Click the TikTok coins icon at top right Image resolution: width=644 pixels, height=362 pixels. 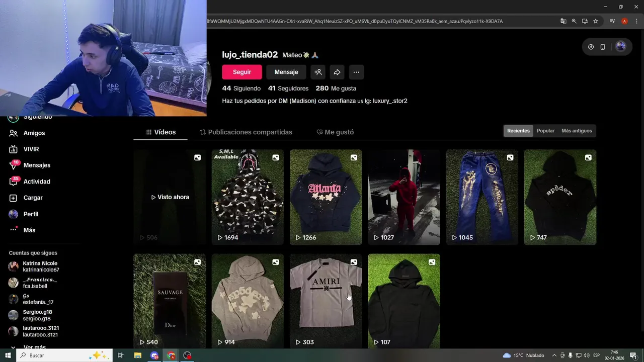591,47
